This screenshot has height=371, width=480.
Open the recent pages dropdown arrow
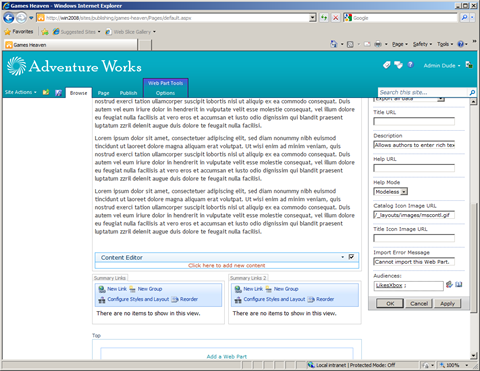[31, 18]
